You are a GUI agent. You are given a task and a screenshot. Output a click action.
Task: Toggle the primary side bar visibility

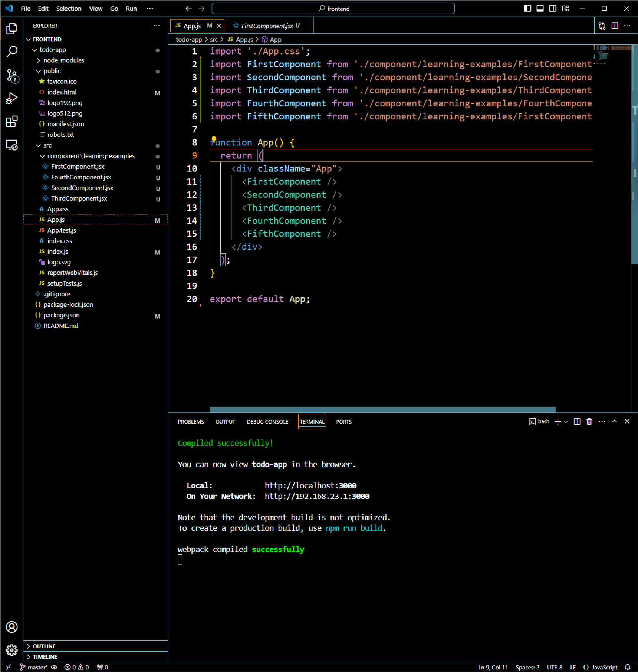527,9
